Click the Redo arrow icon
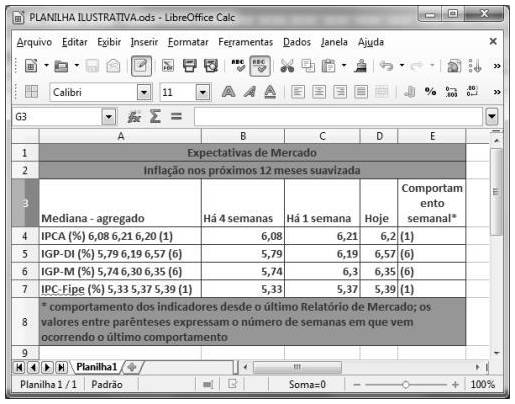This screenshot has height=404, width=515. 417,66
